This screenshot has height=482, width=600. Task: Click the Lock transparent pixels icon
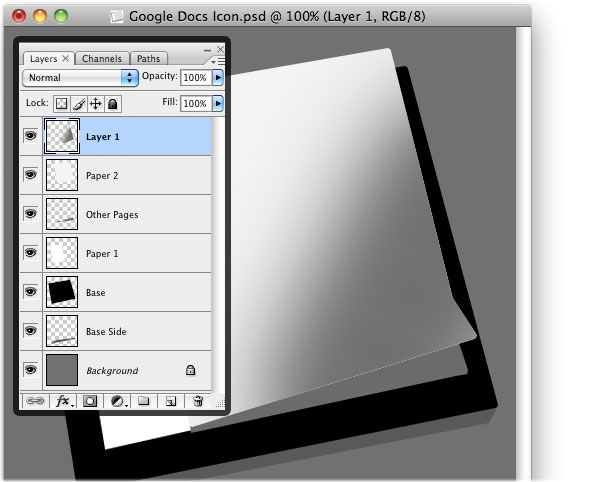click(x=62, y=104)
